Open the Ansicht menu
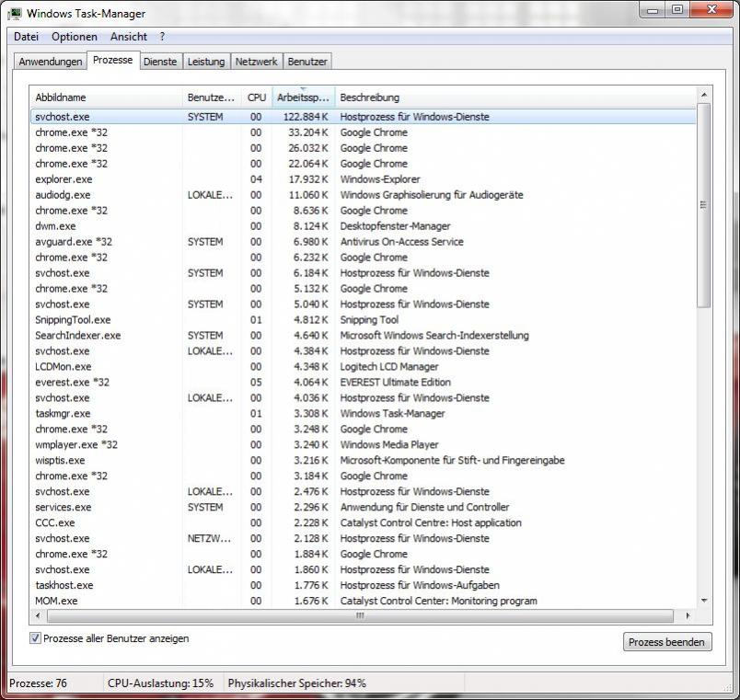Viewport: 740px width, 700px height. (x=128, y=37)
